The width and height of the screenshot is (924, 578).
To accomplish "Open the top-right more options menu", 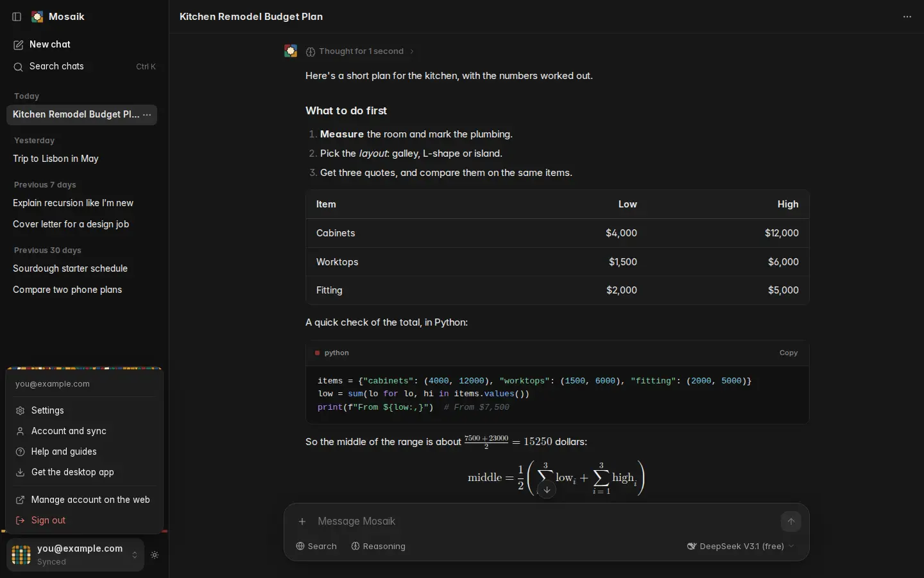I will [907, 17].
